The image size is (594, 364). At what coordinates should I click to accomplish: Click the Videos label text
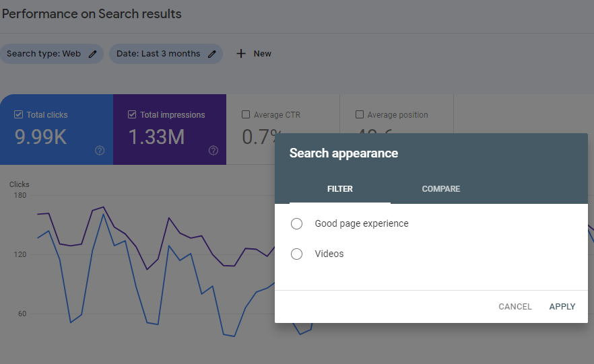[329, 254]
